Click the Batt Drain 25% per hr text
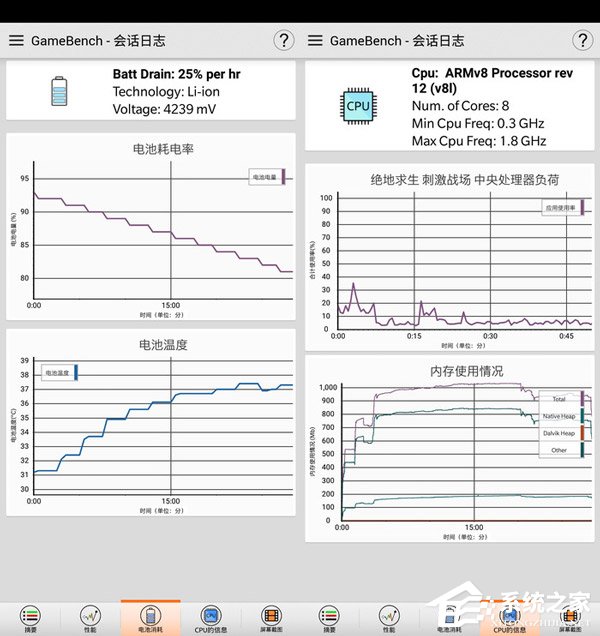 tap(176, 74)
